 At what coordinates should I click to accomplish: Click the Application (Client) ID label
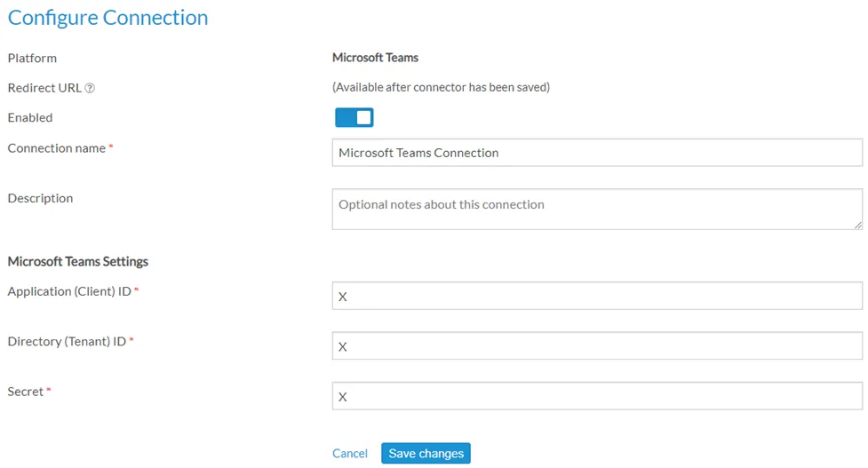pyautogui.click(x=69, y=291)
